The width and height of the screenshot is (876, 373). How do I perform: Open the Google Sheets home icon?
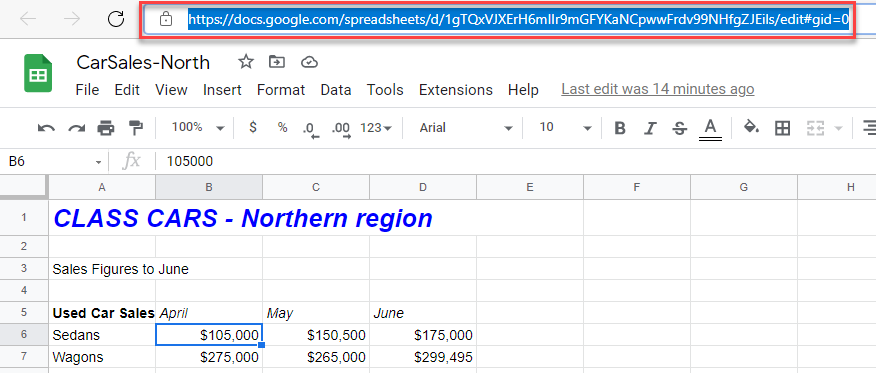pyautogui.click(x=38, y=73)
